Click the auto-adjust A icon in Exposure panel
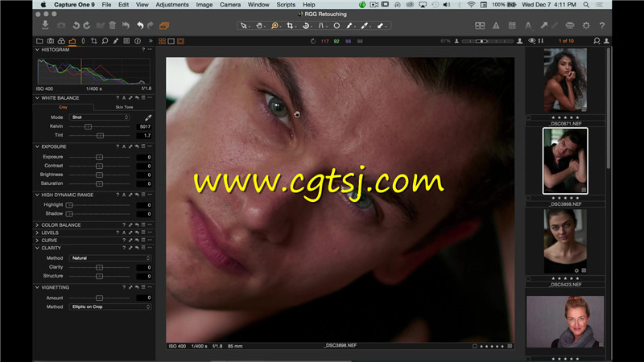Viewport: 644px width, 362px height. [124, 146]
